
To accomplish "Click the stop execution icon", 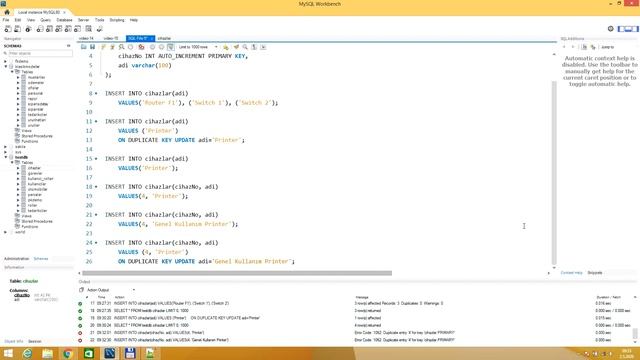I will (x=131, y=47).
